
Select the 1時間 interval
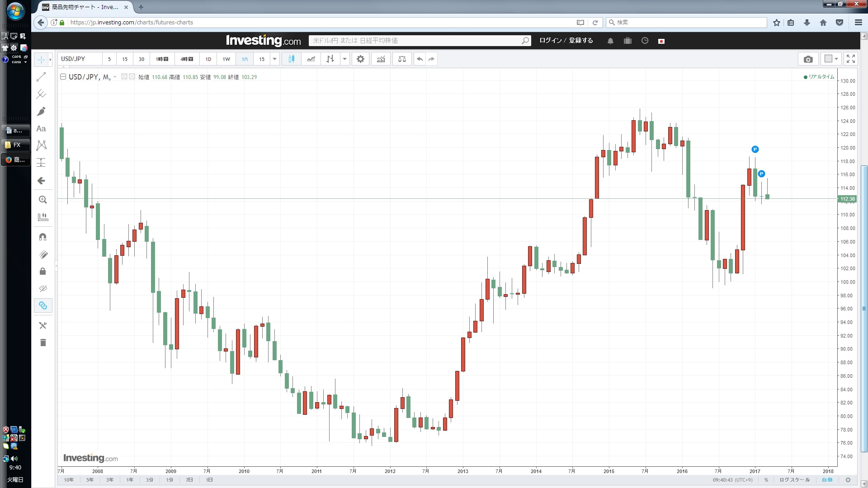tap(162, 59)
